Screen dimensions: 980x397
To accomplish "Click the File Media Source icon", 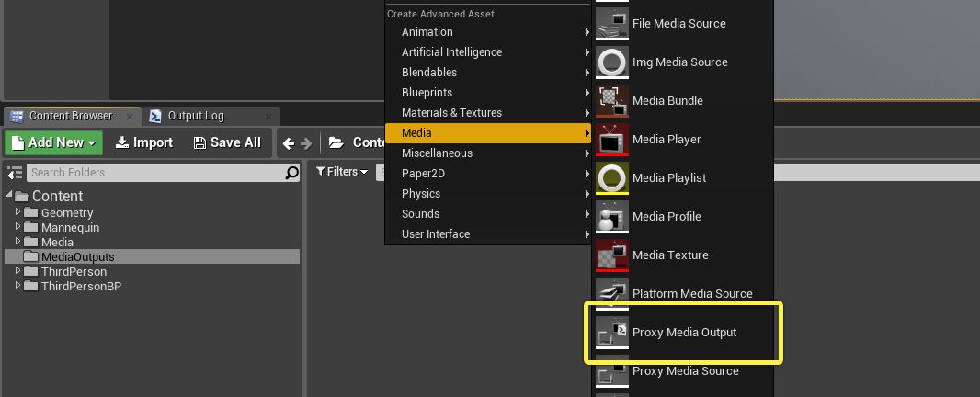I will [612, 24].
